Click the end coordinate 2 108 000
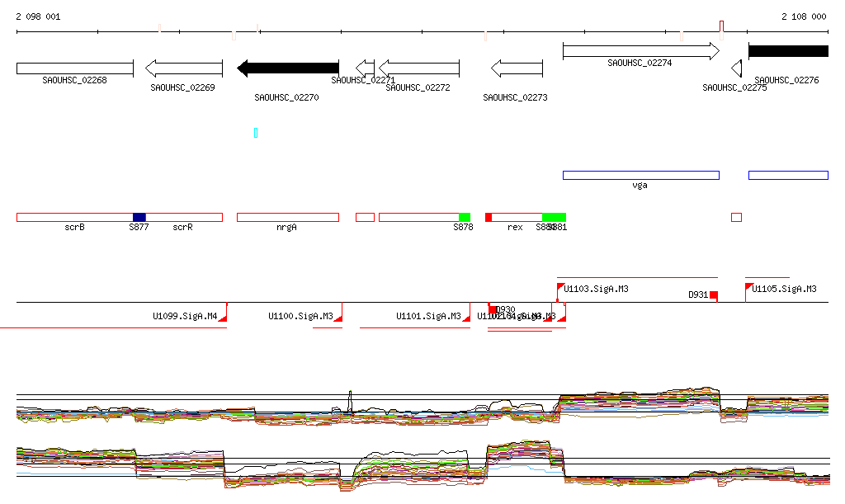845x504 pixels. pyautogui.click(x=804, y=16)
